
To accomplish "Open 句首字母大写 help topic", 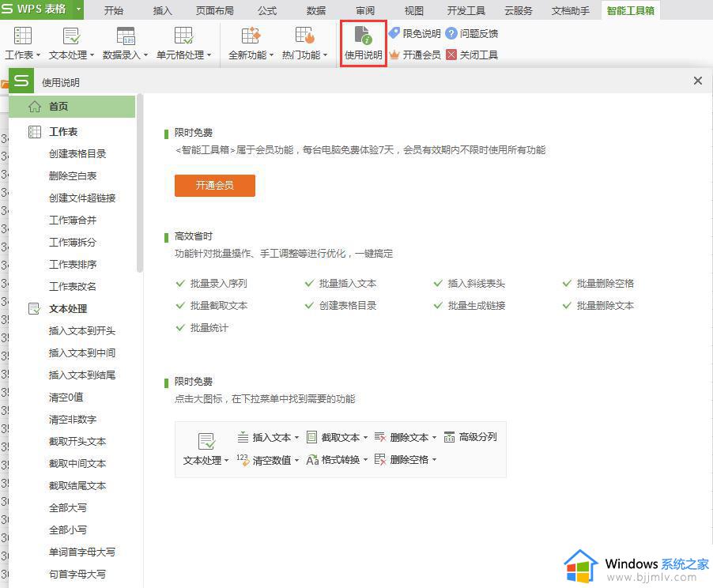I will tap(77, 575).
